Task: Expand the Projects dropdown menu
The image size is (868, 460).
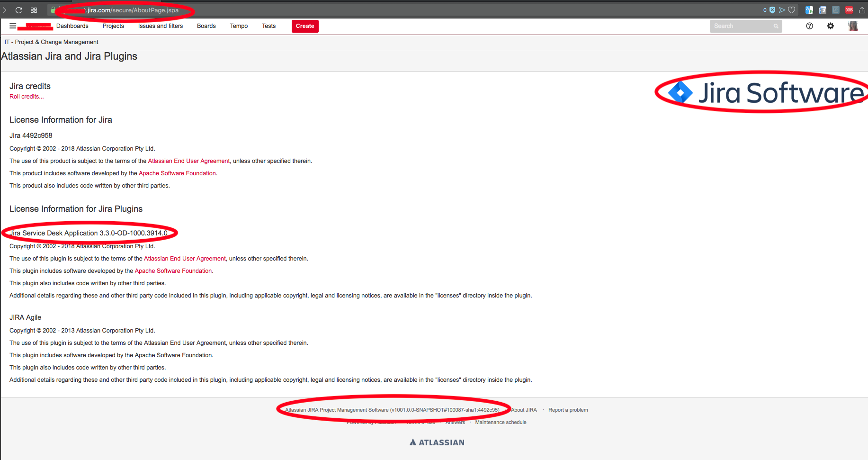Action: 113,26
